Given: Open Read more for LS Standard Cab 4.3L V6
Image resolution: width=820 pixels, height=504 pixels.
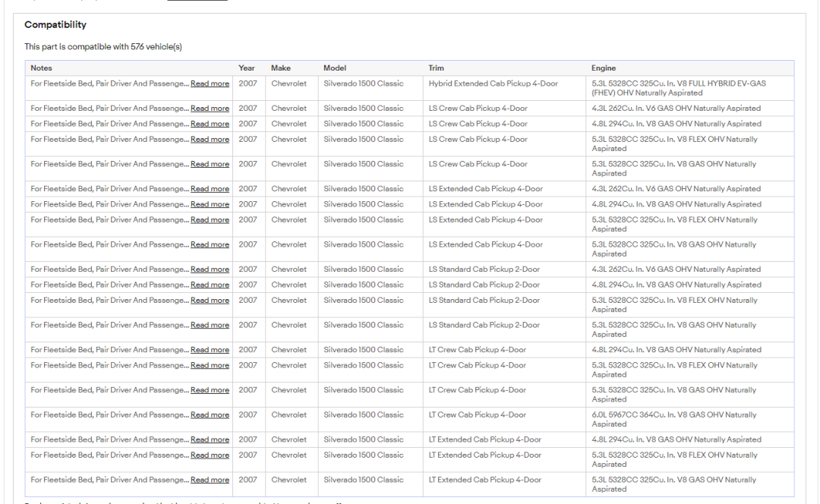Looking at the screenshot, I should [x=210, y=269].
